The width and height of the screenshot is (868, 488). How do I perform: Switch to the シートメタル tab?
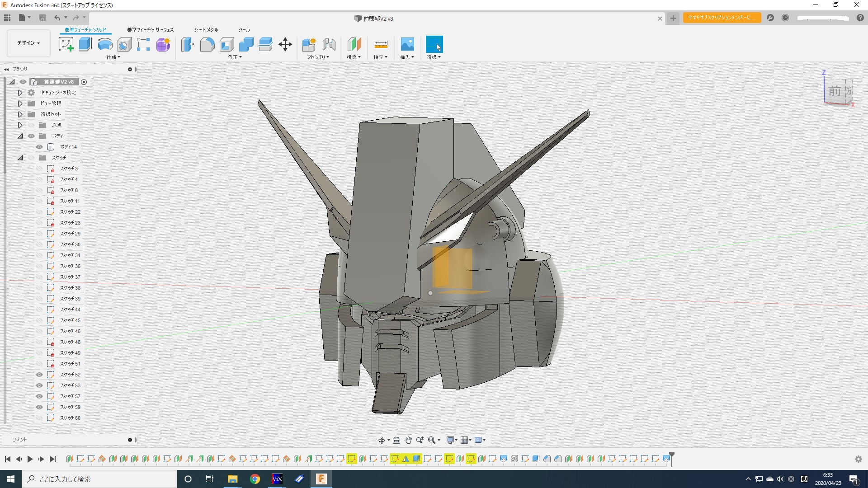coord(206,30)
